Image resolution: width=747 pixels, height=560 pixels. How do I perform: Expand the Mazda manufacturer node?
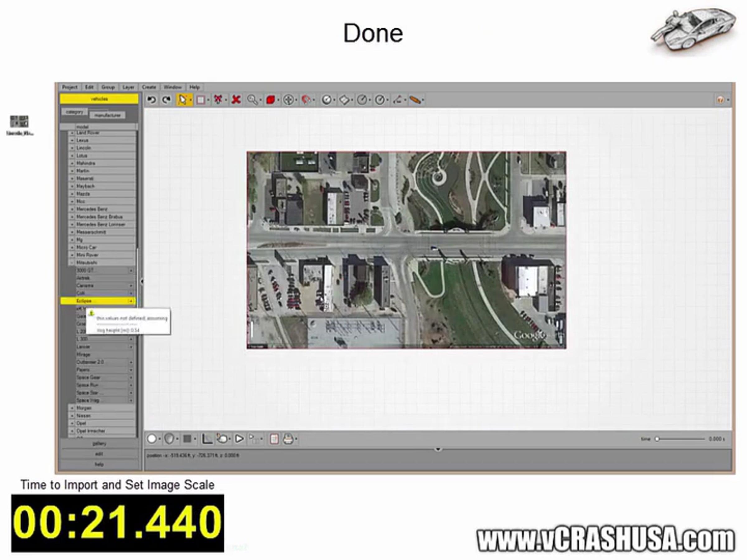click(x=72, y=194)
